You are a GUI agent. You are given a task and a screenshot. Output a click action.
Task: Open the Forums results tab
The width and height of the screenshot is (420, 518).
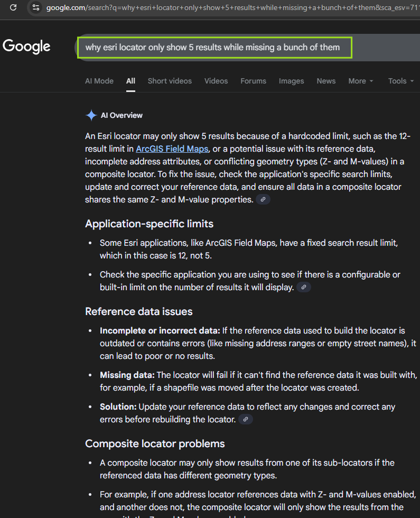click(253, 81)
